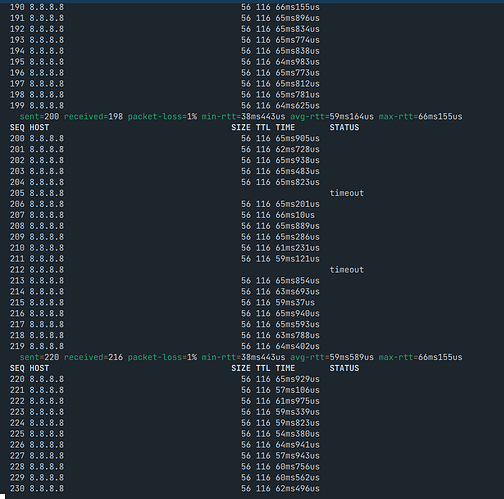The image size is (504, 499).
Task: Select time 65ms834us in seq 192 row
Action: [x=297, y=29]
